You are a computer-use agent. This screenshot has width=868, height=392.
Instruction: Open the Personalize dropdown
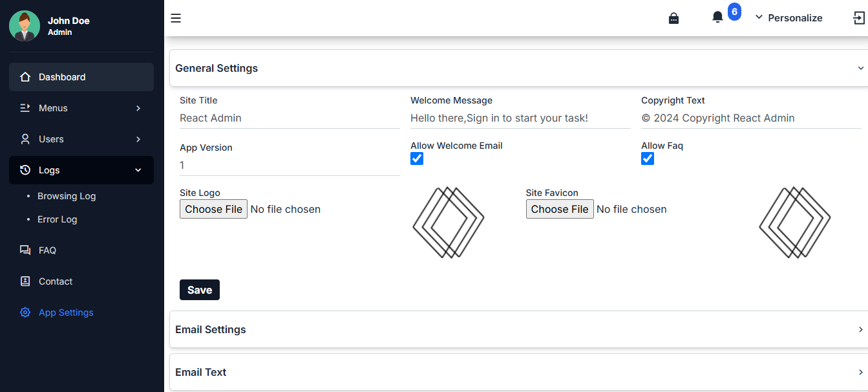789,18
